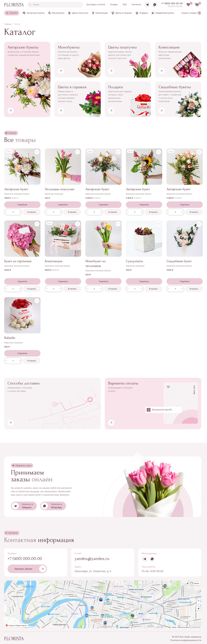This screenshot has width=207, height=644.
Task: Open the shopping cart icon
Action: [197, 5]
